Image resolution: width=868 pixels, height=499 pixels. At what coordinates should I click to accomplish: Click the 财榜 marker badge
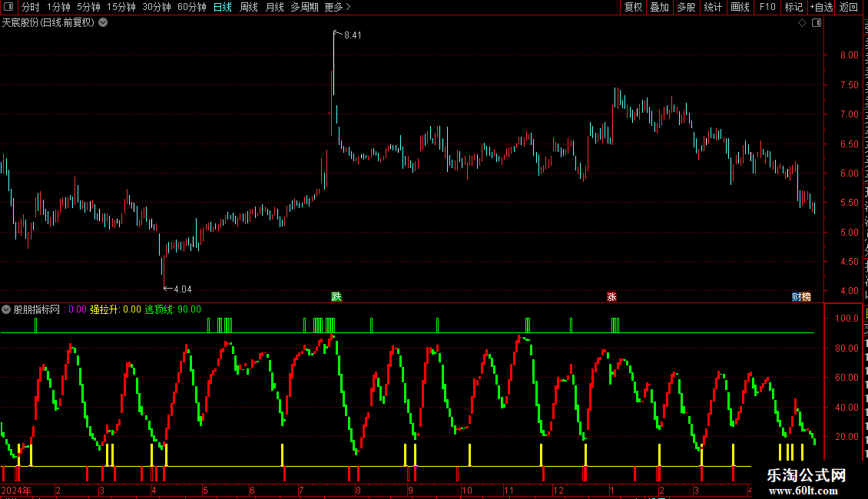[801, 296]
